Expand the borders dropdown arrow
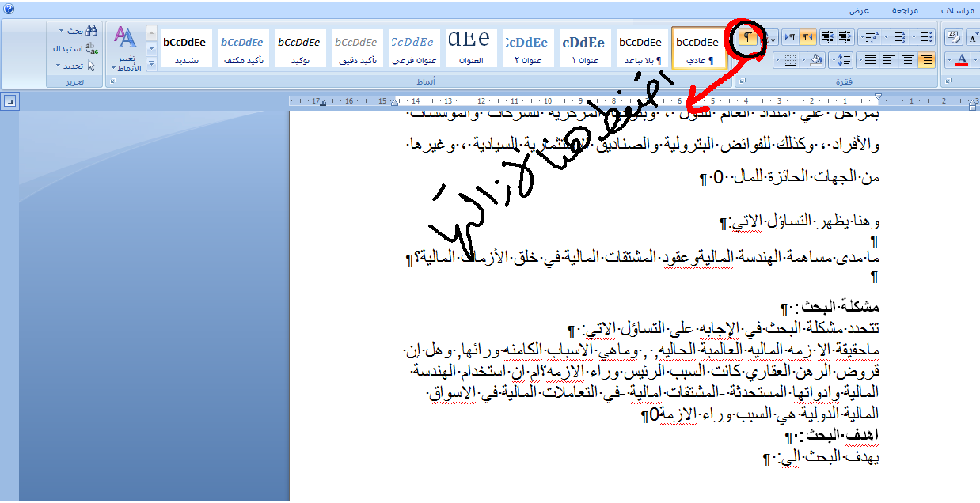Viewport: 980px width, 503px height. [x=777, y=60]
